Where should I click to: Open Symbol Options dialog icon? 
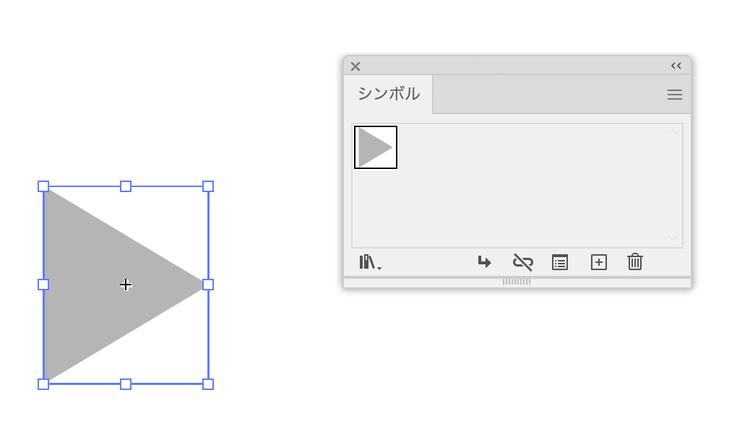click(560, 262)
